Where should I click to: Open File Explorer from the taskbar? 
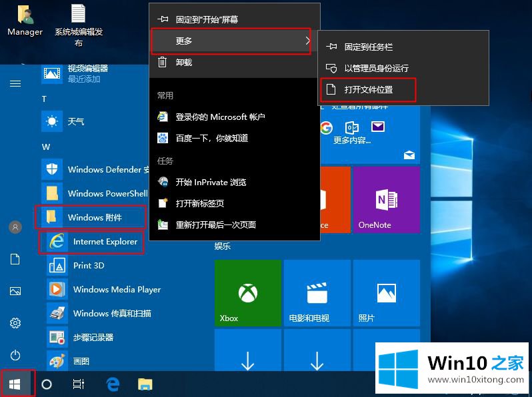145,384
